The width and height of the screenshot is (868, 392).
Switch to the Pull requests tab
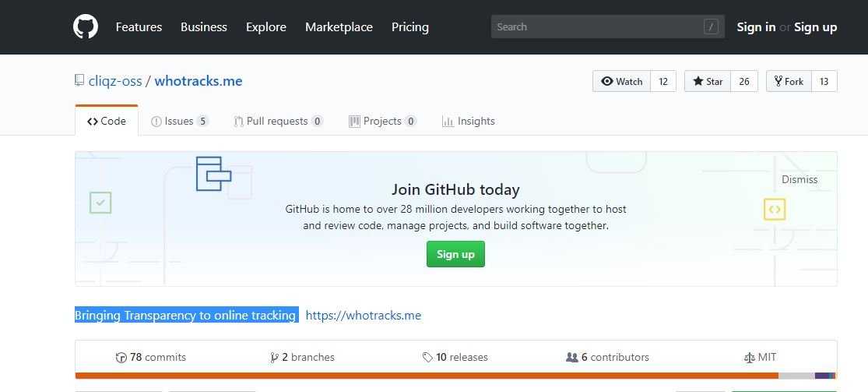click(279, 121)
